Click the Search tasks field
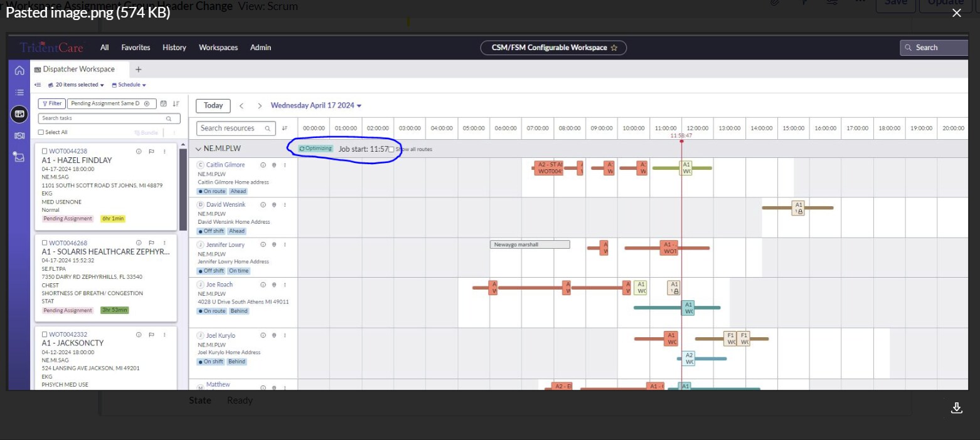 [109, 118]
